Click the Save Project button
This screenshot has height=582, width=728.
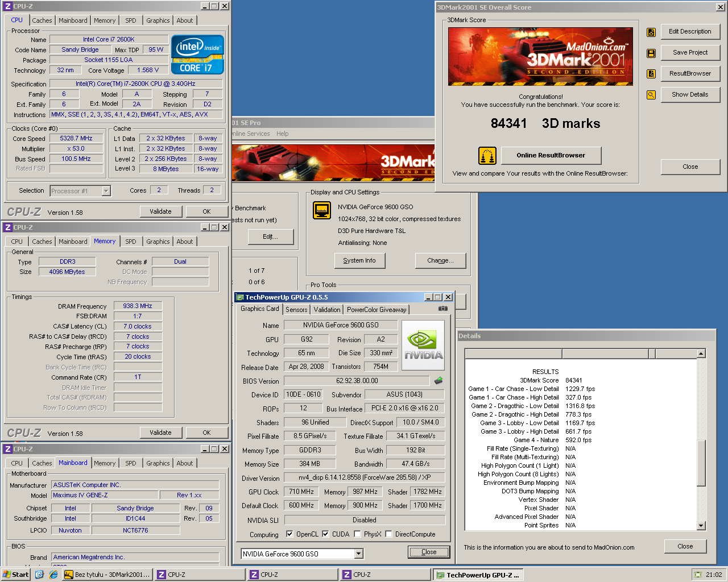click(690, 53)
